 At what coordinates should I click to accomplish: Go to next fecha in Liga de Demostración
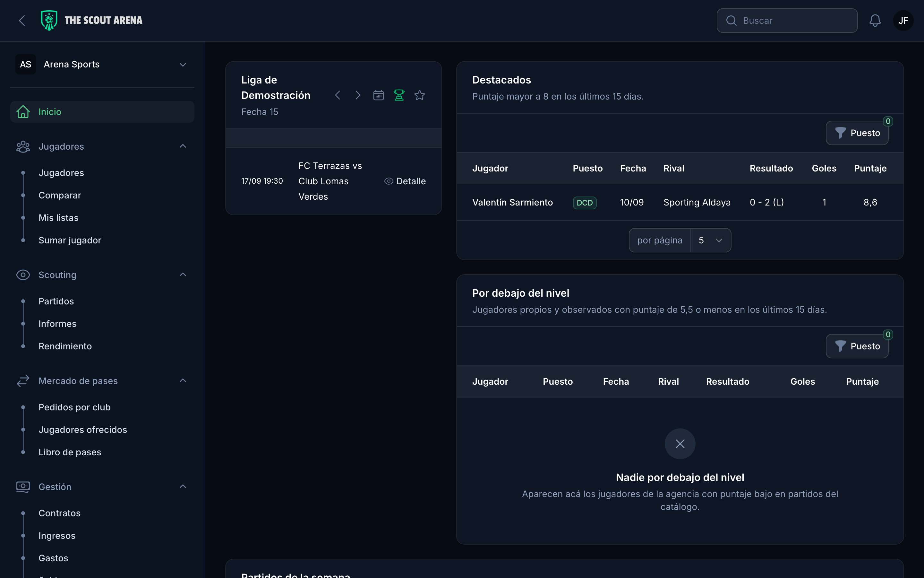[x=358, y=95]
